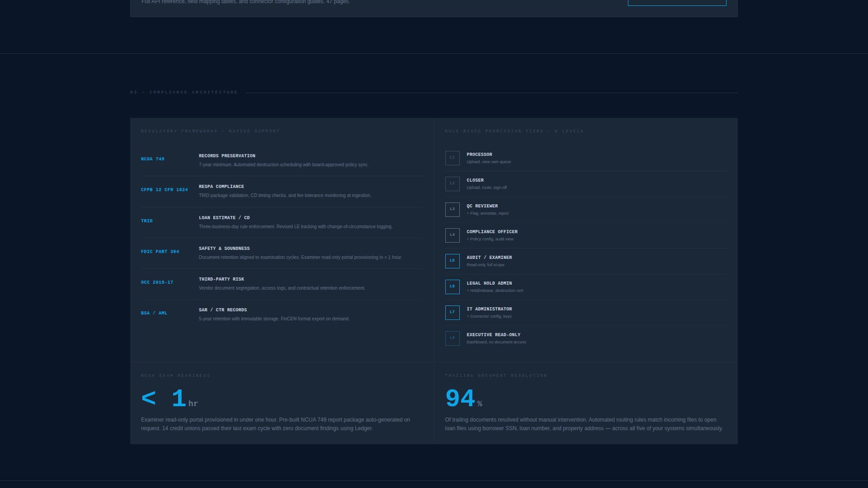Viewport: 868px width, 488px height.
Task: Click the outlined button in the top banner
Action: click(677, 2)
